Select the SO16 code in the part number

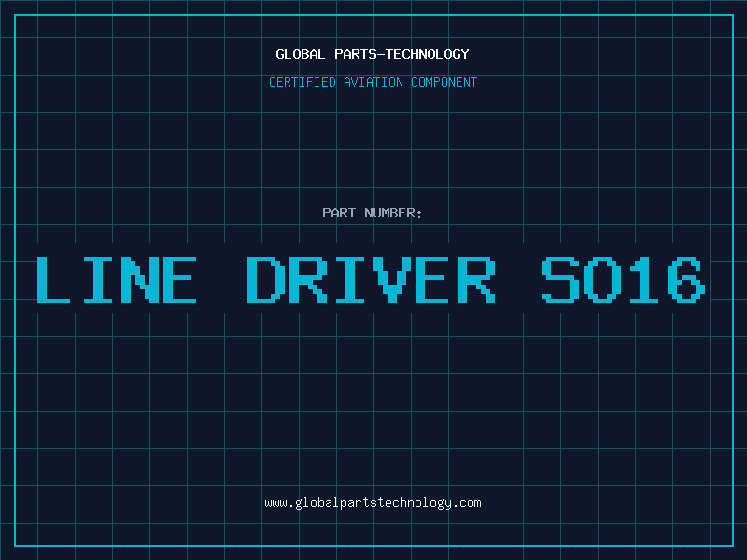pyautogui.click(x=623, y=279)
